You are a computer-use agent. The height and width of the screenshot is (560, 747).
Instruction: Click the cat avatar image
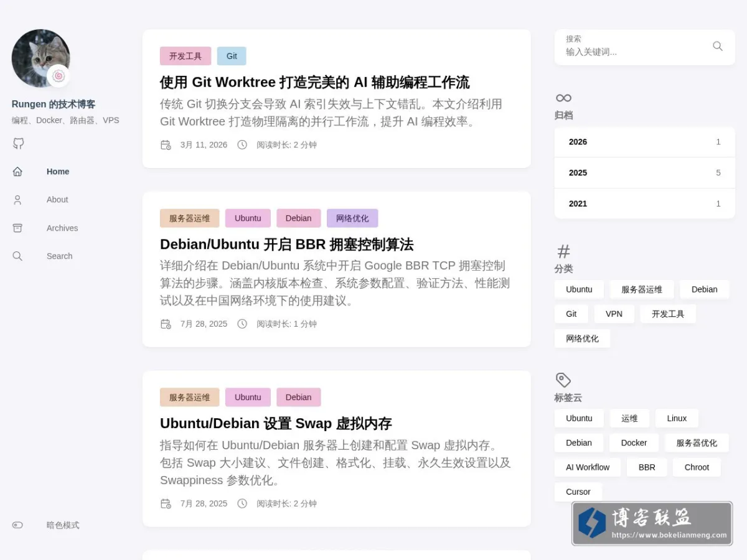tap(40, 58)
